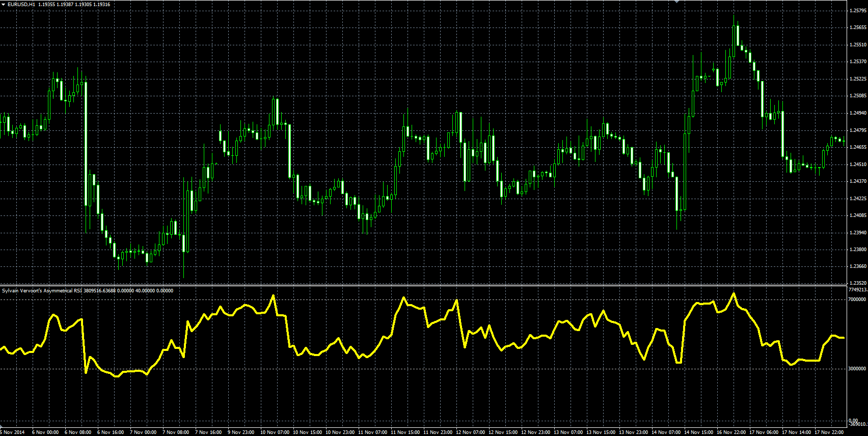Click the 1.25225 price axis label
This screenshot has width=868, height=436.
[858, 79]
